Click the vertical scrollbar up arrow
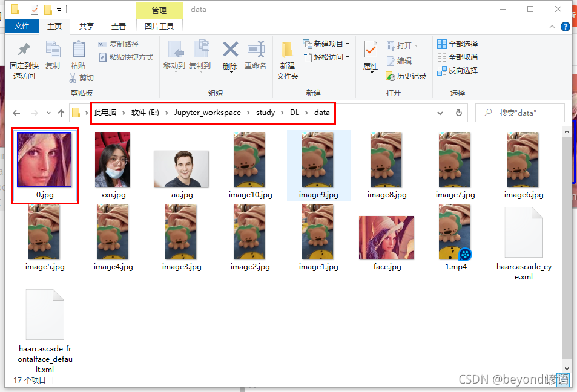Screen dimensions: 577x392 point(567,132)
